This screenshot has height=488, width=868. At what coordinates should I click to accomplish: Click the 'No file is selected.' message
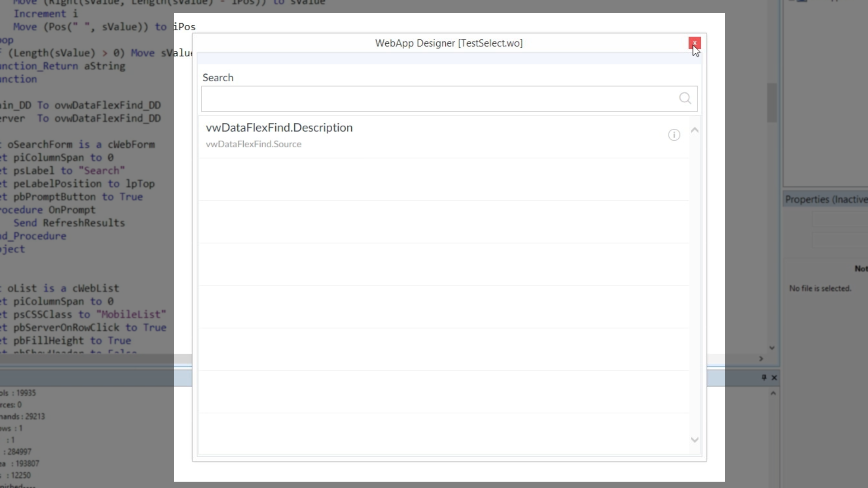click(x=820, y=288)
